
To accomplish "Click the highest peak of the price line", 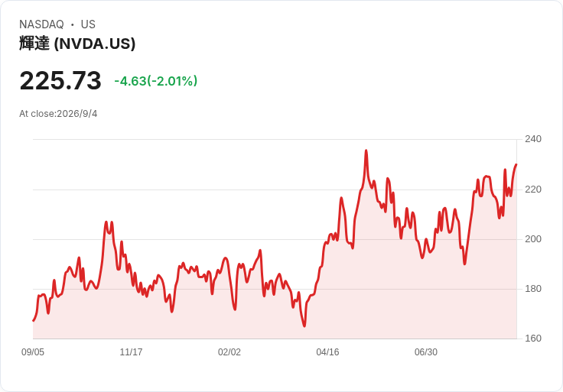I will (366, 151).
